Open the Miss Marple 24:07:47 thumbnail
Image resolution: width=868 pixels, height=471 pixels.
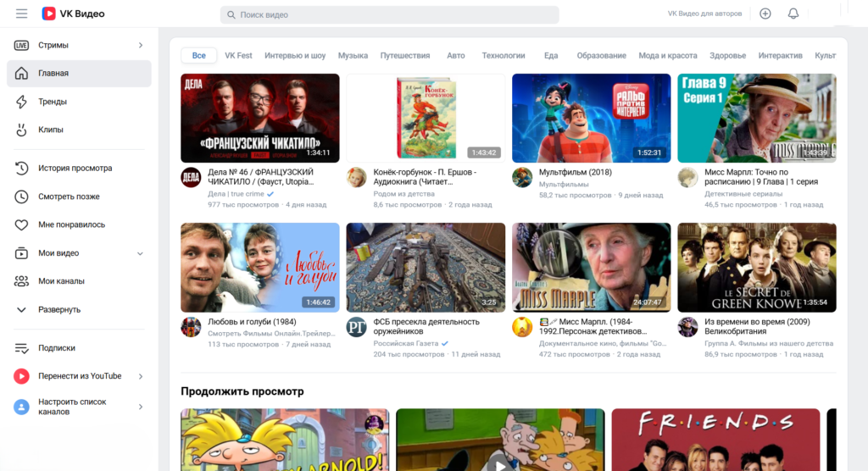click(591, 268)
